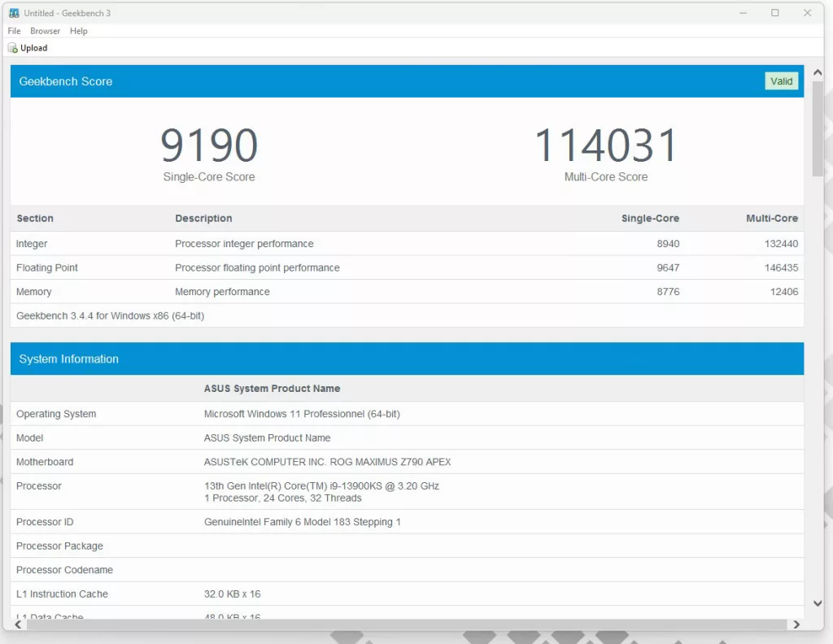Click Geekbench 3.4.4 for Windows version text
The height and width of the screenshot is (644, 833).
point(110,315)
